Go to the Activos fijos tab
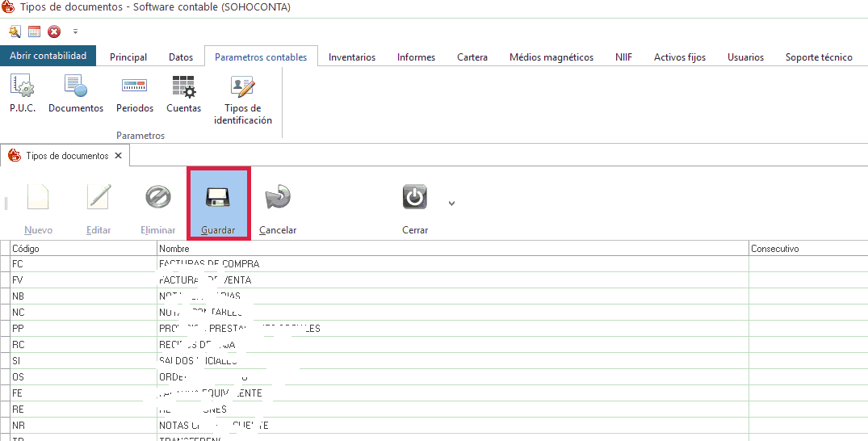 click(x=679, y=57)
